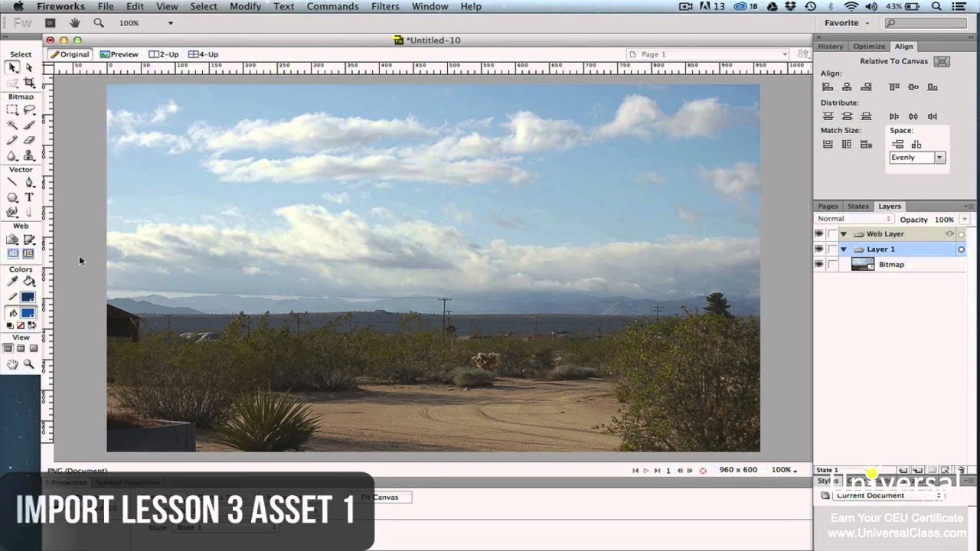Switch to 4-Up view
This screenshot has width=980, height=551.
204,54
